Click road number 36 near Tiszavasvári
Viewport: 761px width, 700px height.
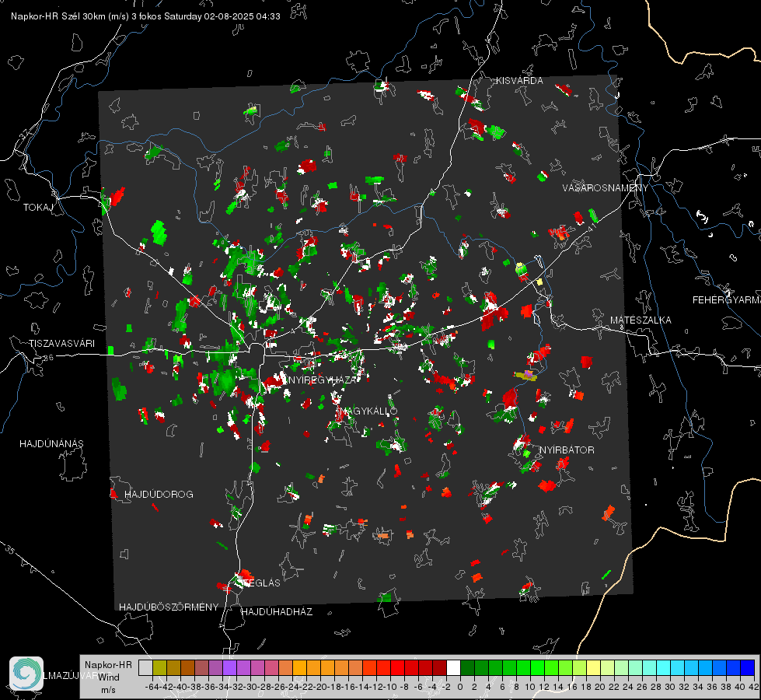pos(48,358)
